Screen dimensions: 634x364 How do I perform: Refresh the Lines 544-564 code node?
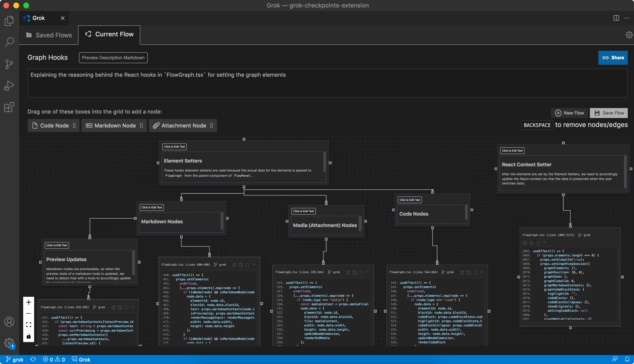(468, 272)
